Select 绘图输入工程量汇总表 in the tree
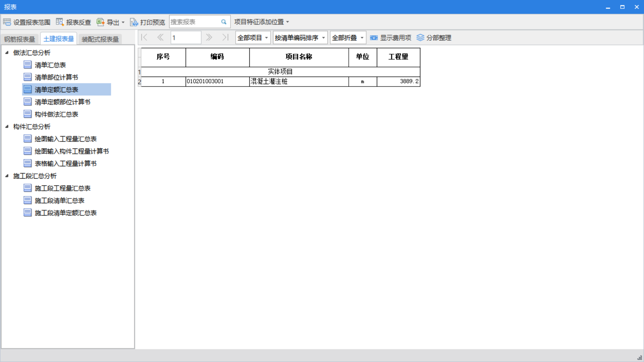Image resolution: width=644 pixels, height=362 pixels. click(66, 139)
